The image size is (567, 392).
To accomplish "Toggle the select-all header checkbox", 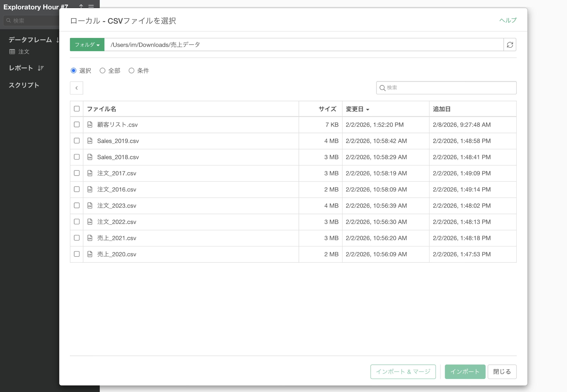I will pos(77,109).
